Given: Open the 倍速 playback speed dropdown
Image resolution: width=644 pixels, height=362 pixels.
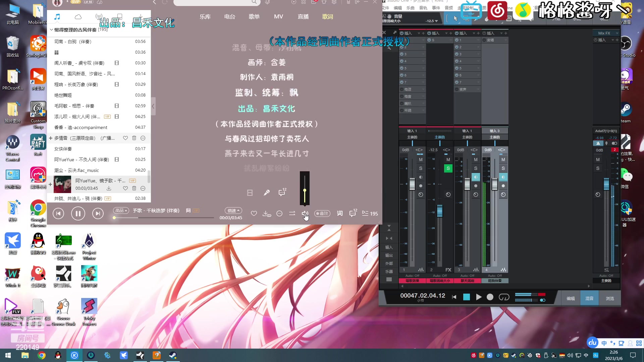Looking at the screenshot, I should (x=233, y=210).
